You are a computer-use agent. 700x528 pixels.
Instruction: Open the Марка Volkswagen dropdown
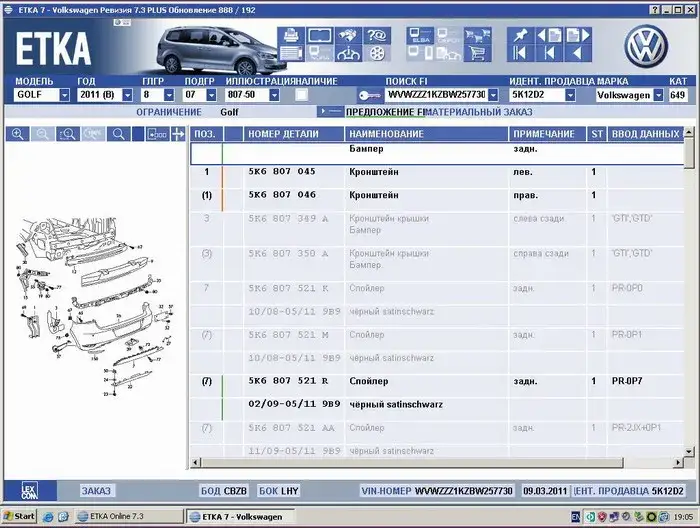click(658, 96)
